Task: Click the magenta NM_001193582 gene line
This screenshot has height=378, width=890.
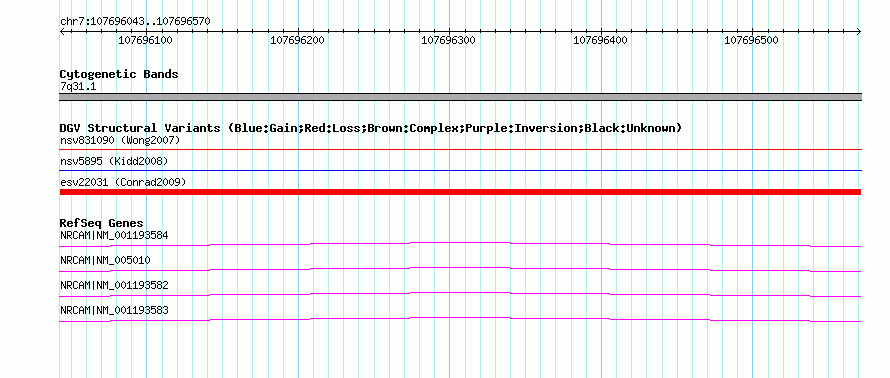Action: 460,294
